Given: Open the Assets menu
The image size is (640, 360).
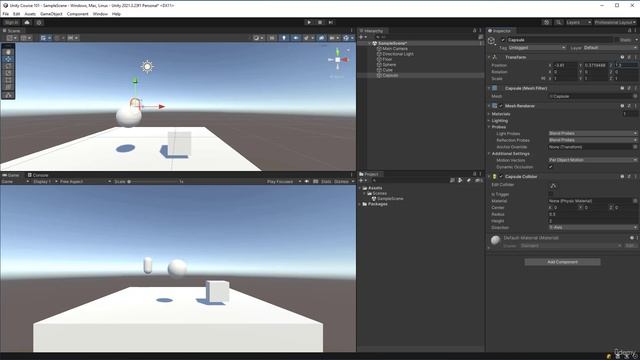Looking at the screenshot, I should pyautogui.click(x=30, y=14).
